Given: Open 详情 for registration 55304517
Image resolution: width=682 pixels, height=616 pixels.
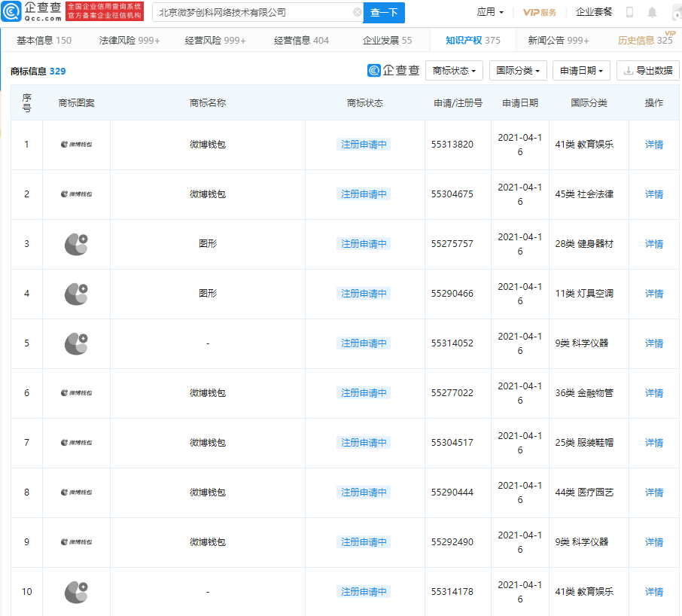Looking at the screenshot, I should (x=653, y=443).
